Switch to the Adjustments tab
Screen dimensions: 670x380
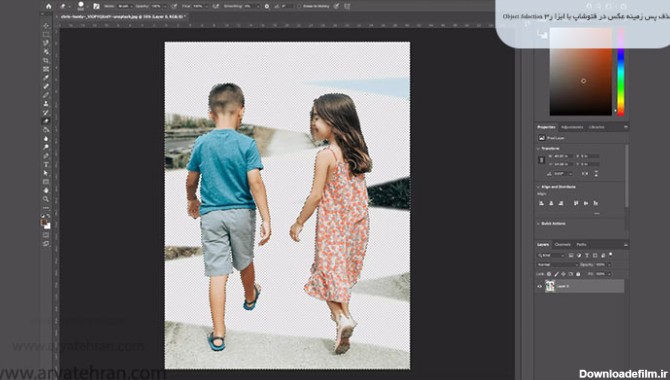[572, 127]
